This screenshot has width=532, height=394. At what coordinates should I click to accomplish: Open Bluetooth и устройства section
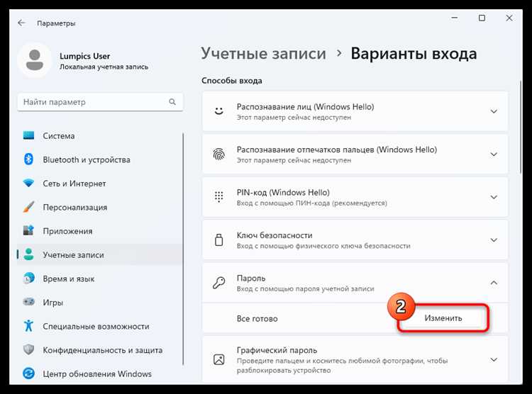tap(100, 159)
